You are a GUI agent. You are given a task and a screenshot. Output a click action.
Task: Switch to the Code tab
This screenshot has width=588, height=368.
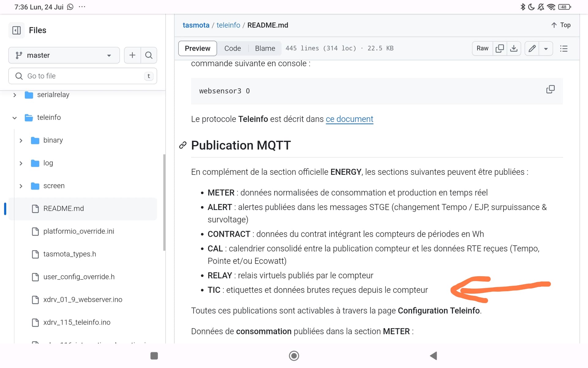pos(232,48)
